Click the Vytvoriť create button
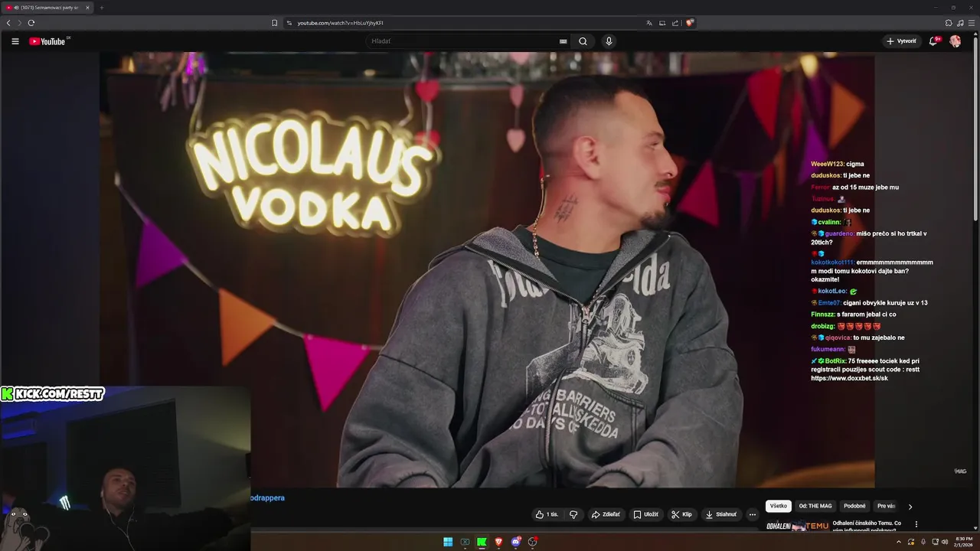This screenshot has width=980, height=551. 901,41
